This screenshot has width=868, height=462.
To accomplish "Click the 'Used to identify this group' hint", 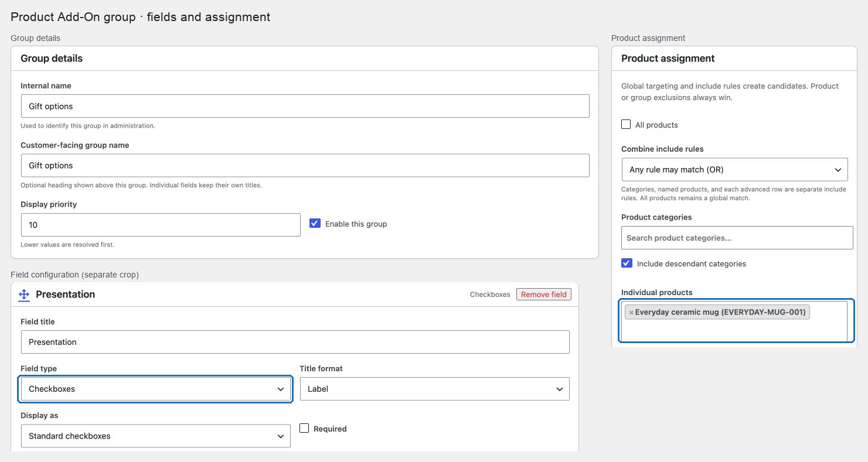I will [88, 126].
